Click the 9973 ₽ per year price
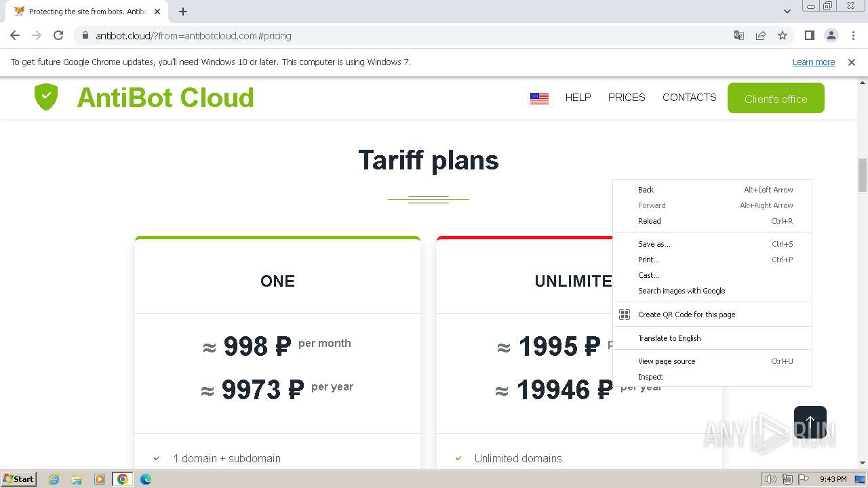This screenshot has width=868, height=488. 277,390
